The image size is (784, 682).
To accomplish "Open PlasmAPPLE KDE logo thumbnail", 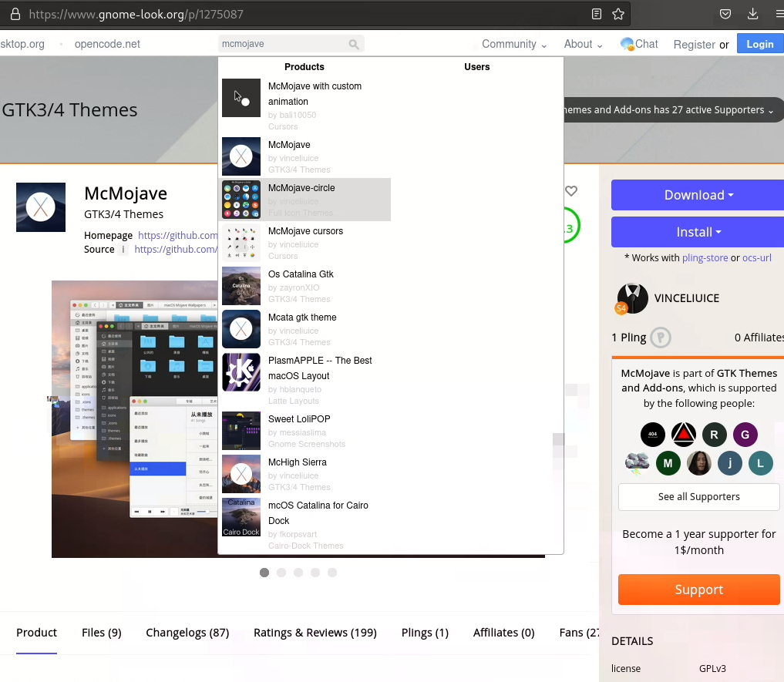I will click(241, 372).
